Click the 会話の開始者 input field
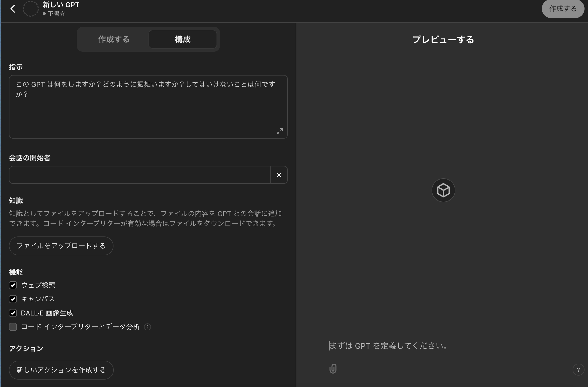The height and width of the screenshot is (387, 588). [139, 175]
